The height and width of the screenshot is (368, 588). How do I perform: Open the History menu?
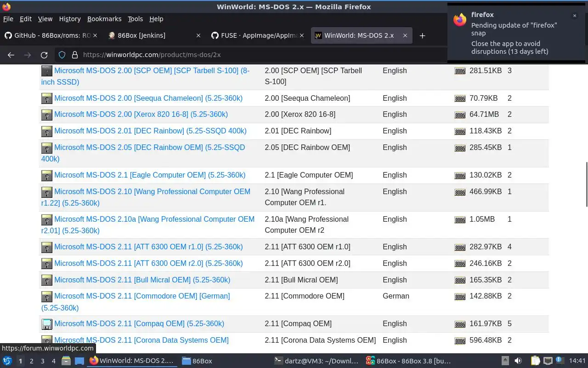[x=70, y=19]
